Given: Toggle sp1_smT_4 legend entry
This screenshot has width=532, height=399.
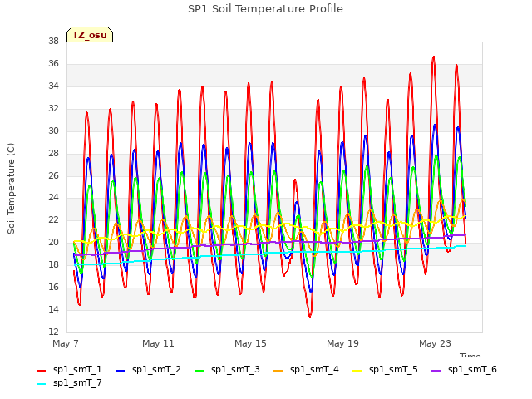Looking at the screenshot, I should pos(306,369).
